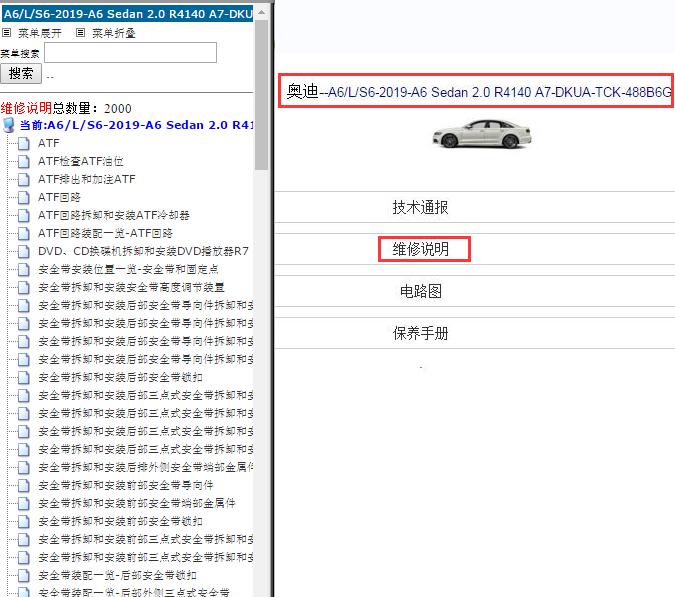The width and height of the screenshot is (675, 597).
Task: Open 安全带装配一览-后部安全带锁扣 entry
Action: click(118, 575)
